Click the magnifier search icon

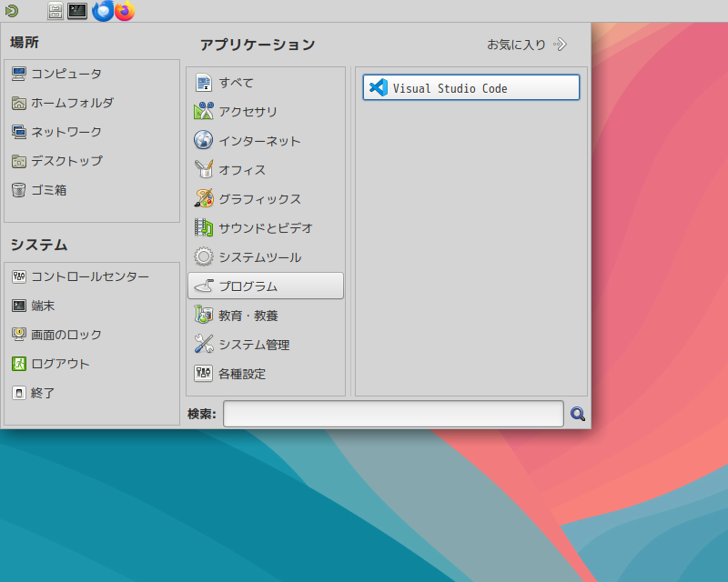pos(578,414)
